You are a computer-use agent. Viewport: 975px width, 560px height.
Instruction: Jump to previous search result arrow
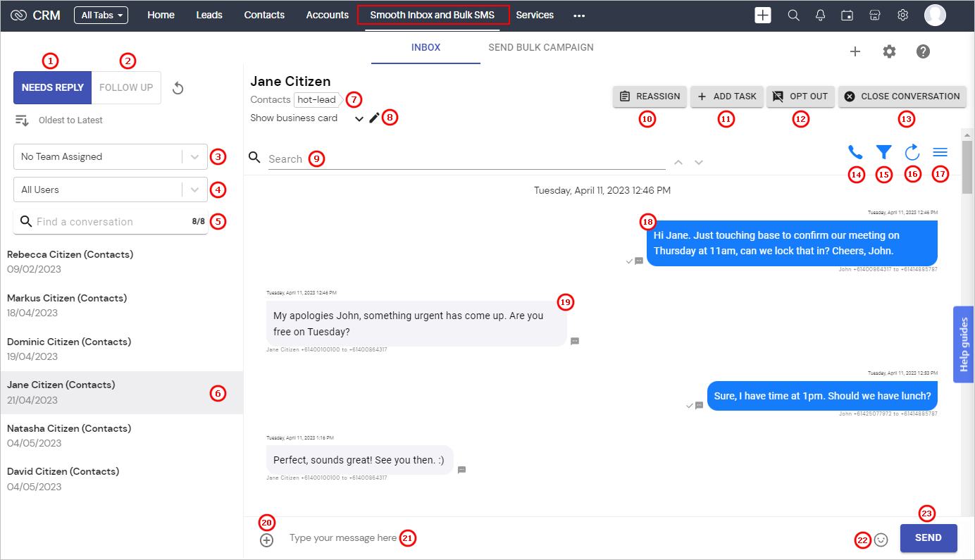coord(678,162)
